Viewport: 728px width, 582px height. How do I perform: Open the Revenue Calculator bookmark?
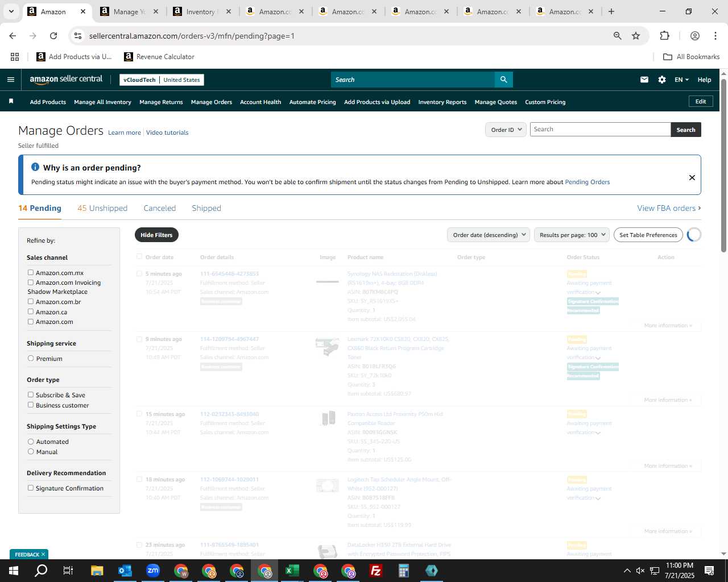pyautogui.click(x=159, y=57)
